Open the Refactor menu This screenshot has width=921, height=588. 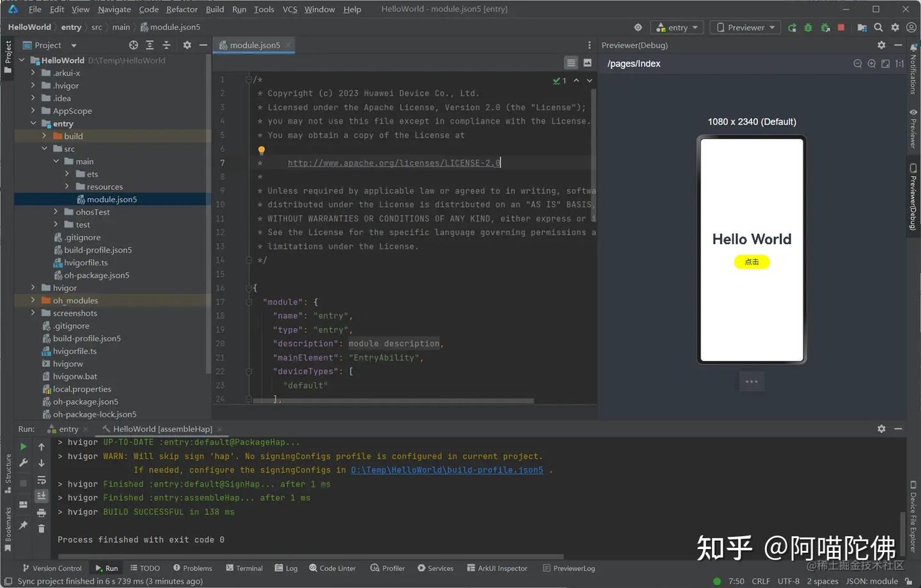click(181, 9)
